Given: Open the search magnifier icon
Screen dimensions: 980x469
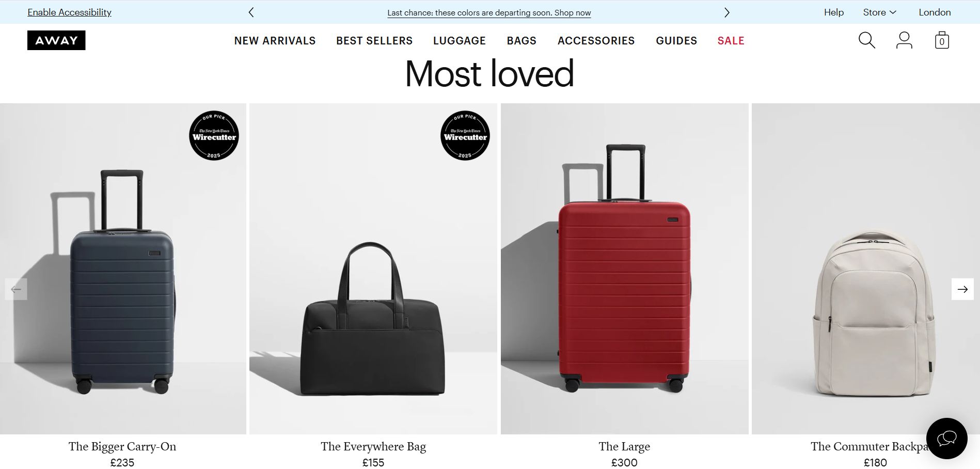Looking at the screenshot, I should pos(866,40).
